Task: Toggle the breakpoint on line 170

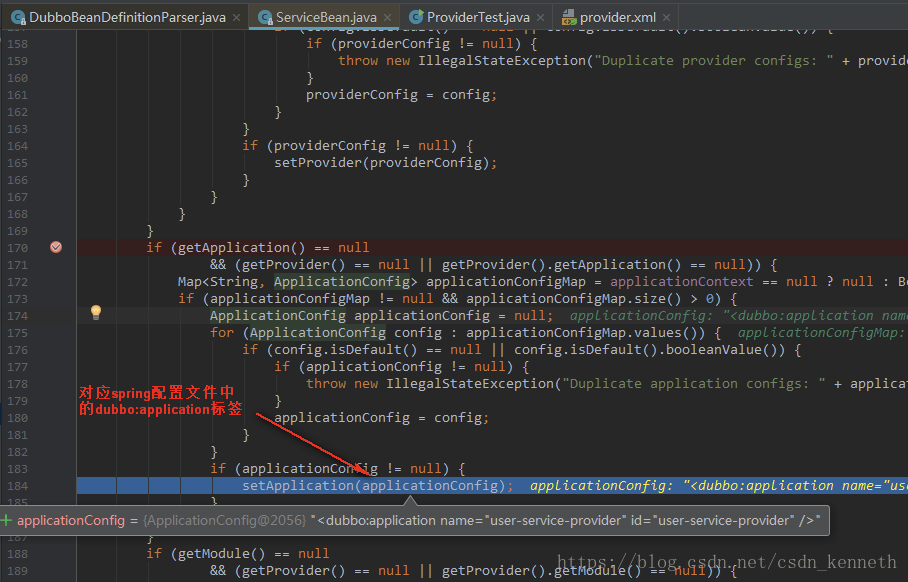Action: click(x=56, y=247)
